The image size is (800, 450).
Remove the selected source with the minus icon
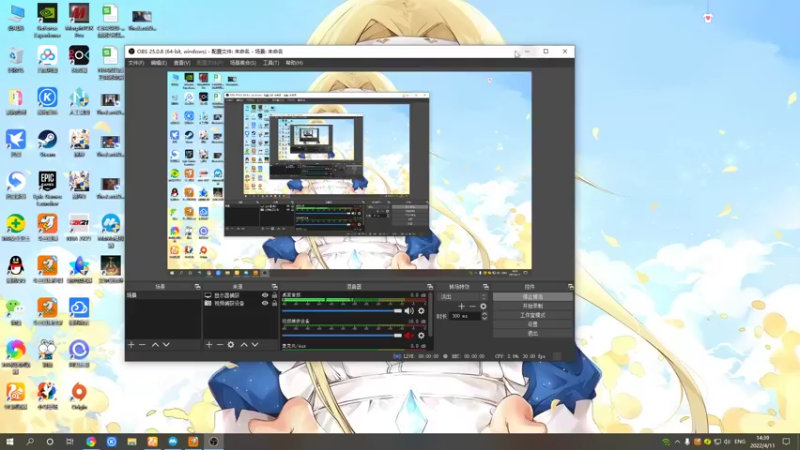[x=220, y=345]
